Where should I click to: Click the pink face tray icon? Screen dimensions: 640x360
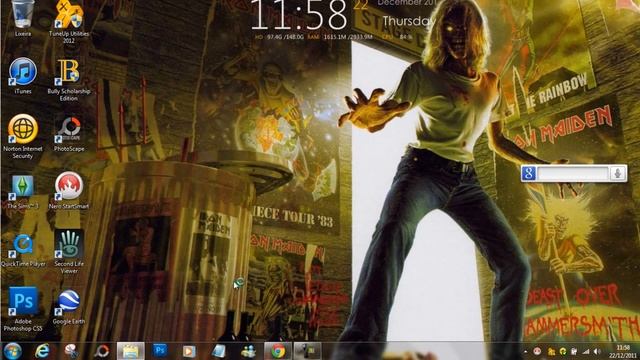point(538,351)
